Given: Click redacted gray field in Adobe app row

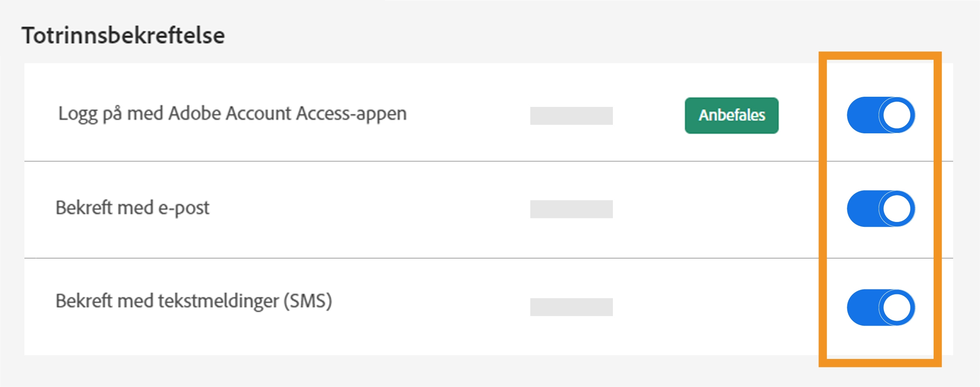Looking at the screenshot, I should click(x=571, y=116).
